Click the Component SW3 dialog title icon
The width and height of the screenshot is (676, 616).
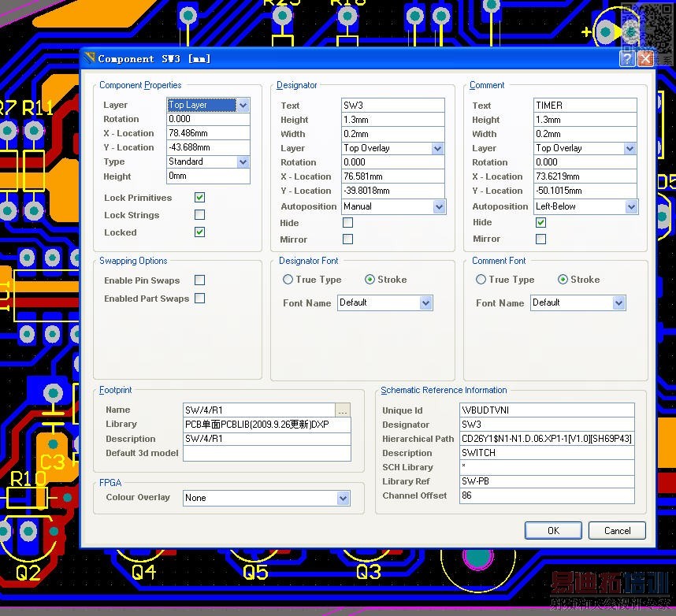[89, 58]
